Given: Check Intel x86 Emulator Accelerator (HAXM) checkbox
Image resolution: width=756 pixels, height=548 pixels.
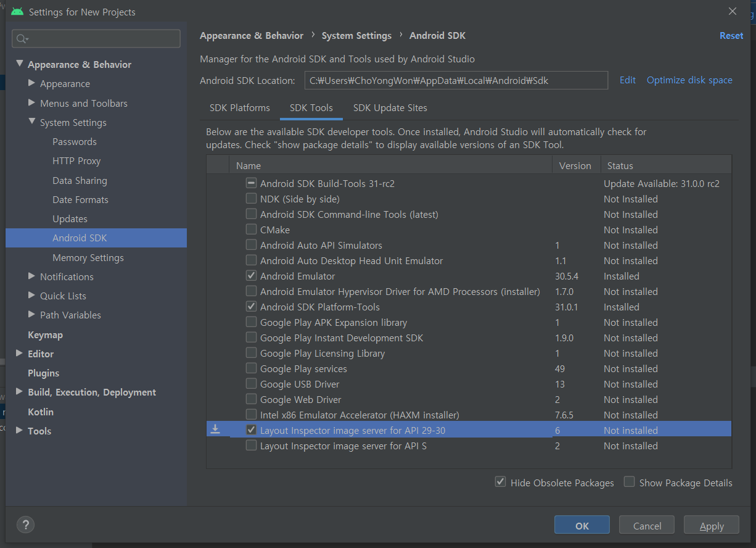Looking at the screenshot, I should pos(251,414).
